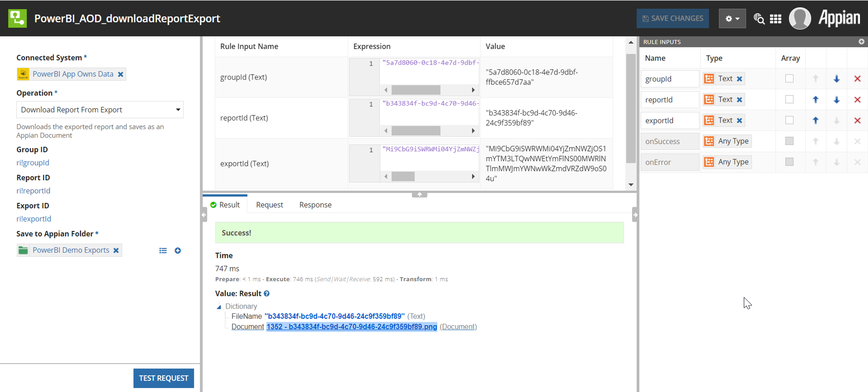
Task: Delete the exportId rule input
Action: (857, 121)
